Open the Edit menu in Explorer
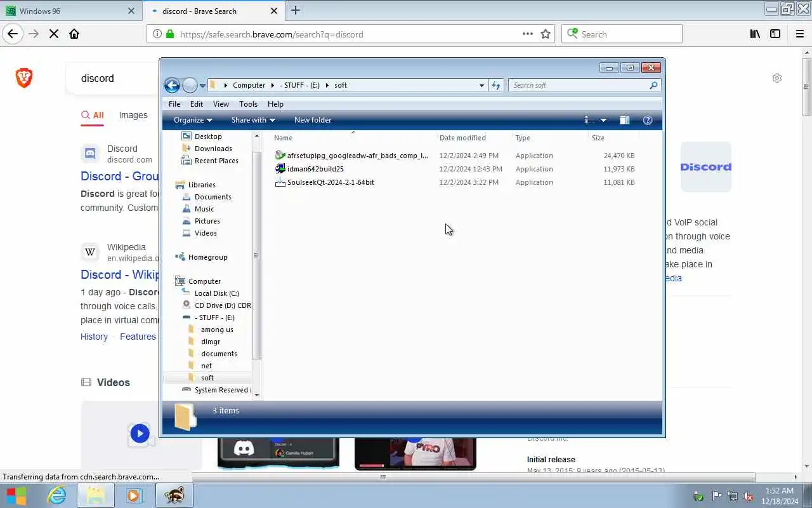The image size is (812, 508). point(197,104)
